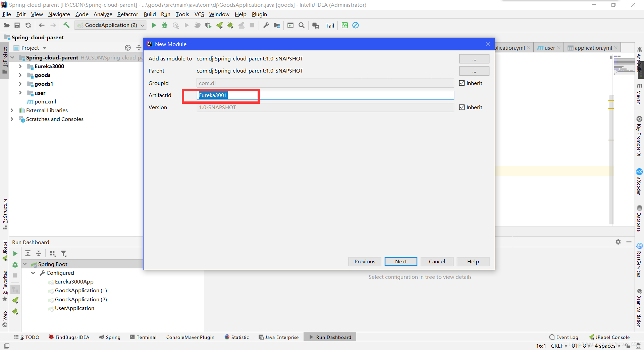Open the Bean Validation side panel
This screenshot has height=350, width=644.
pyautogui.click(x=639, y=308)
